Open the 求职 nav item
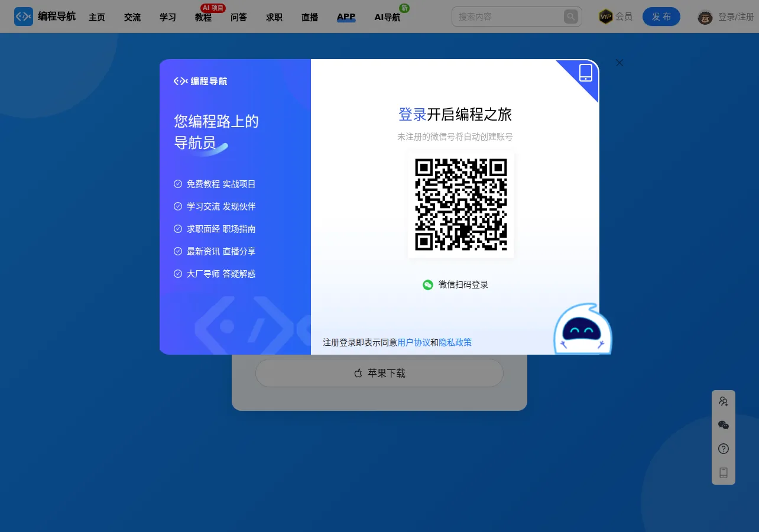This screenshot has height=532, width=759. point(274,17)
